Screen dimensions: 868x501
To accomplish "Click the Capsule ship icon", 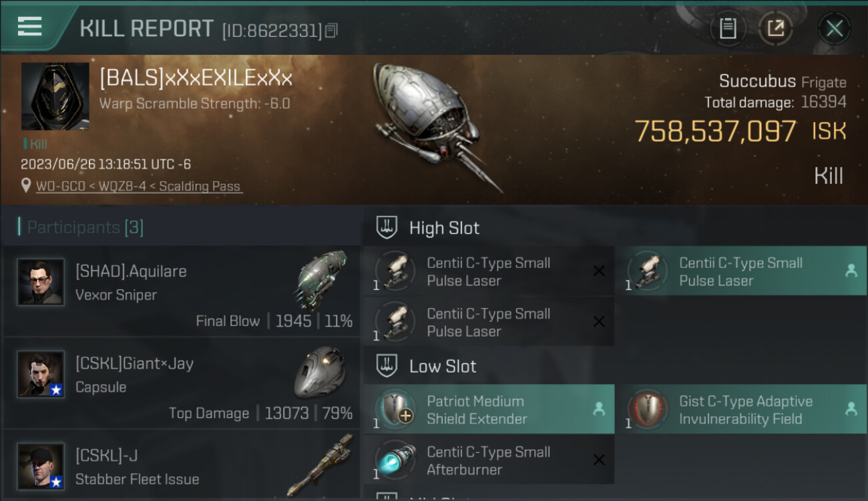I will pyautogui.click(x=320, y=372).
